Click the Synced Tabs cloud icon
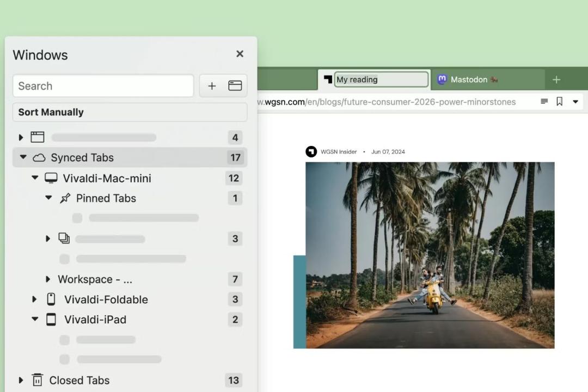Screen dimensions: 588x392 [39, 157]
